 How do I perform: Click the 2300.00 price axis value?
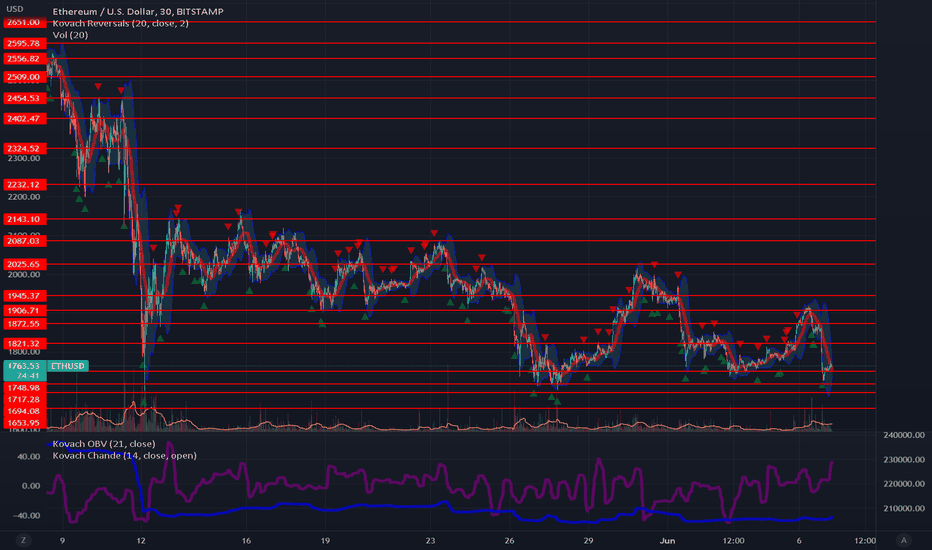(x=24, y=158)
